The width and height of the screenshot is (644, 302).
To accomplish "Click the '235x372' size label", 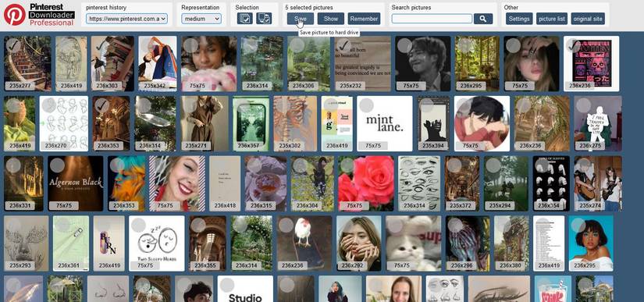I will pyautogui.click(x=461, y=205).
